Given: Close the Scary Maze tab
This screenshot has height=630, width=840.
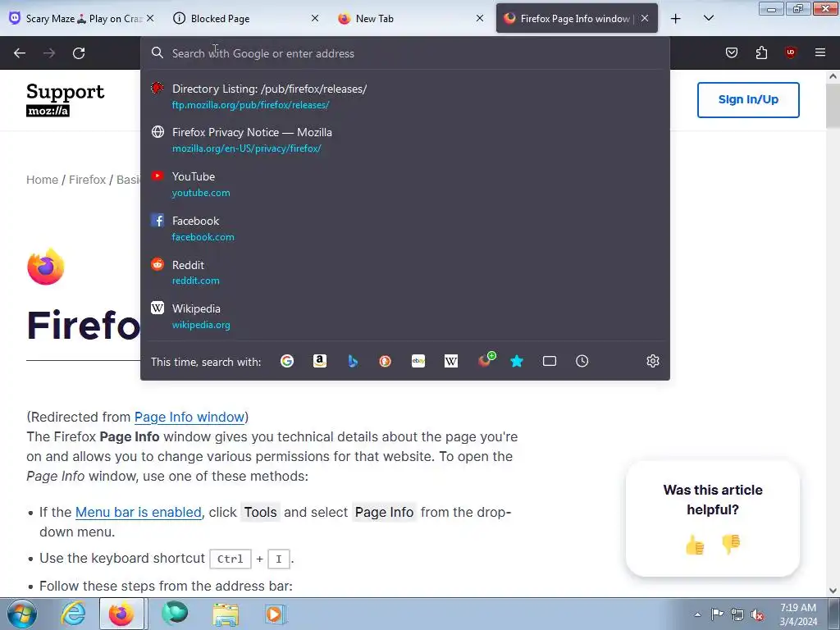Looking at the screenshot, I should click(x=151, y=19).
